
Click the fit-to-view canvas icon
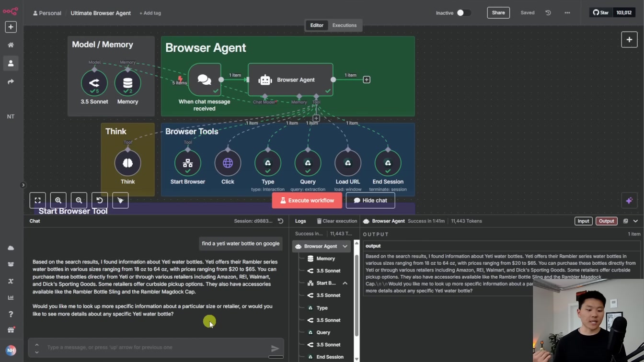[37, 200]
